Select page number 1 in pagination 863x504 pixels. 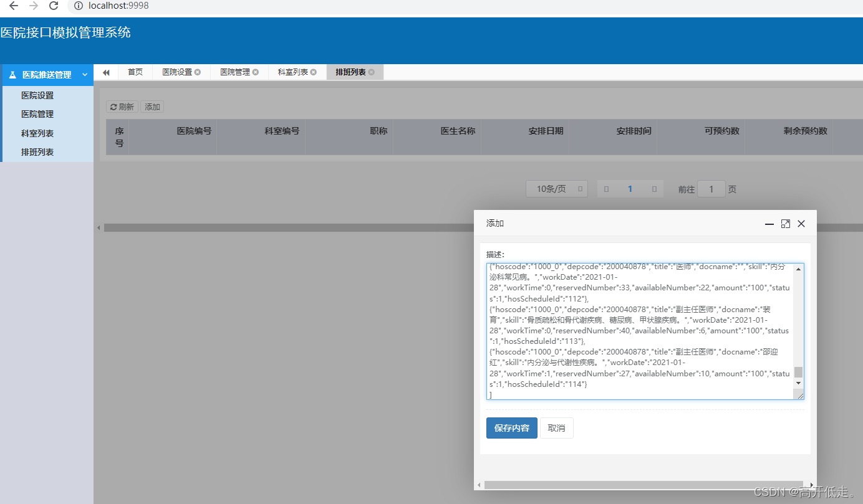pos(630,189)
